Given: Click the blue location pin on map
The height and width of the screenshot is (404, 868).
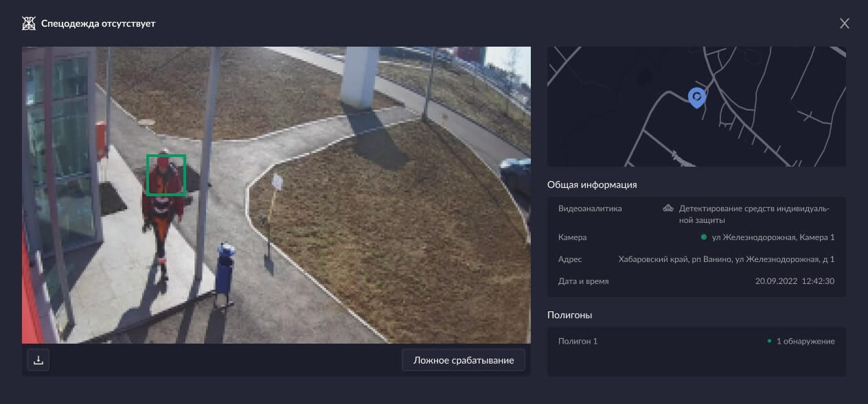Looking at the screenshot, I should pyautogui.click(x=697, y=98).
